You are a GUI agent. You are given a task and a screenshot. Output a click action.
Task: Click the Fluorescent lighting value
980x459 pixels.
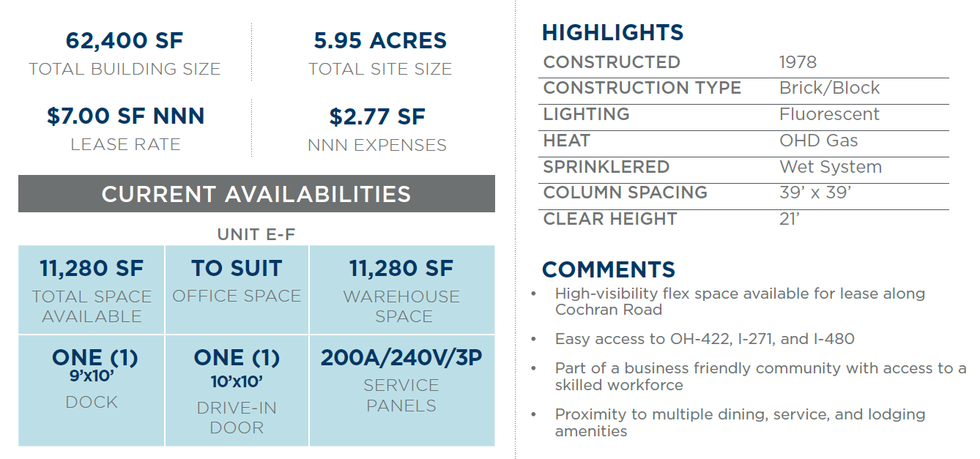point(830,115)
